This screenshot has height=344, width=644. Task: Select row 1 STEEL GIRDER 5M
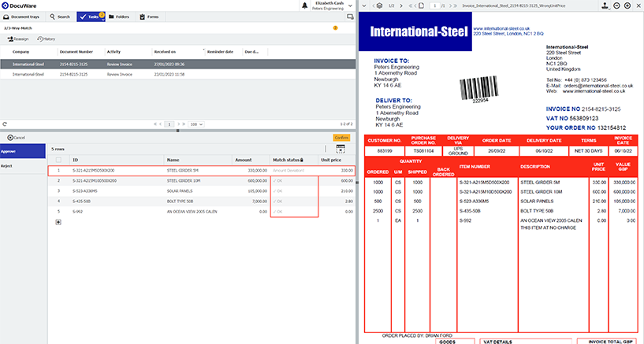[x=201, y=170]
